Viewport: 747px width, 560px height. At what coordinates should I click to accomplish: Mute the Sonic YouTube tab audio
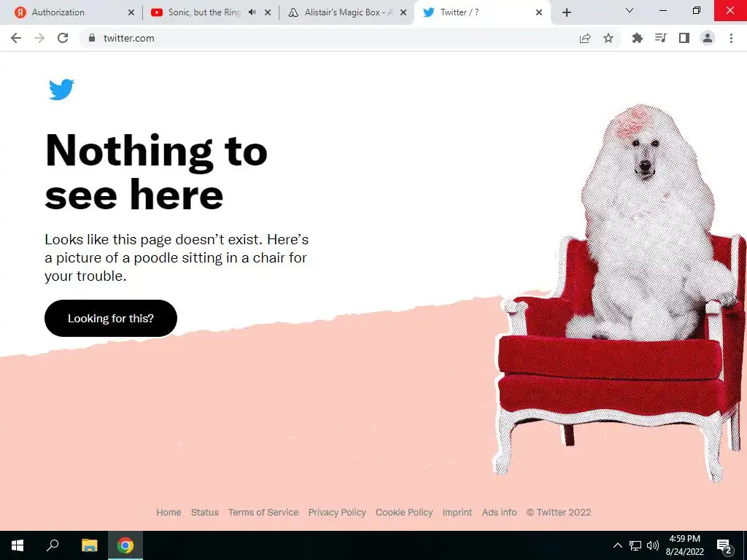(x=252, y=12)
